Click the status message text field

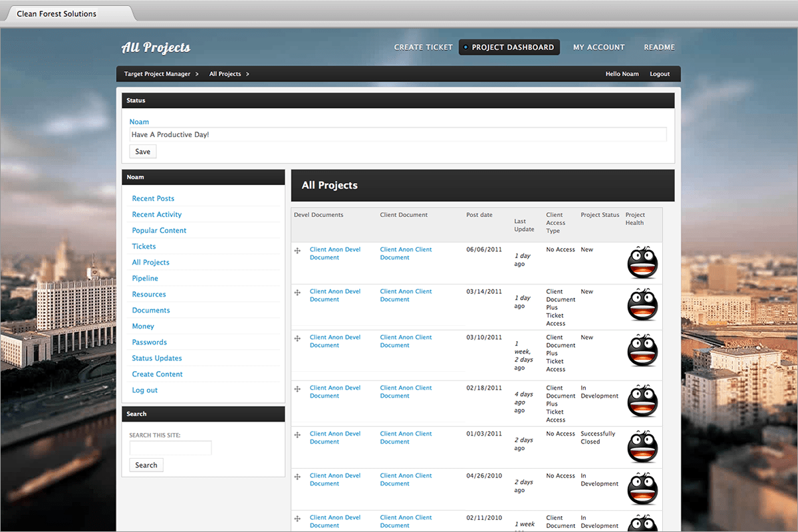point(398,134)
